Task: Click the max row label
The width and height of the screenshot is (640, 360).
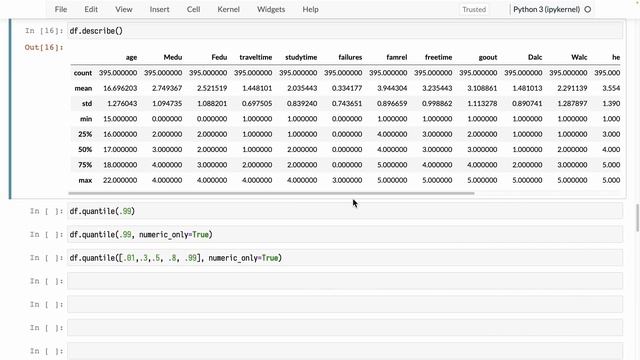Action: coord(85,180)
